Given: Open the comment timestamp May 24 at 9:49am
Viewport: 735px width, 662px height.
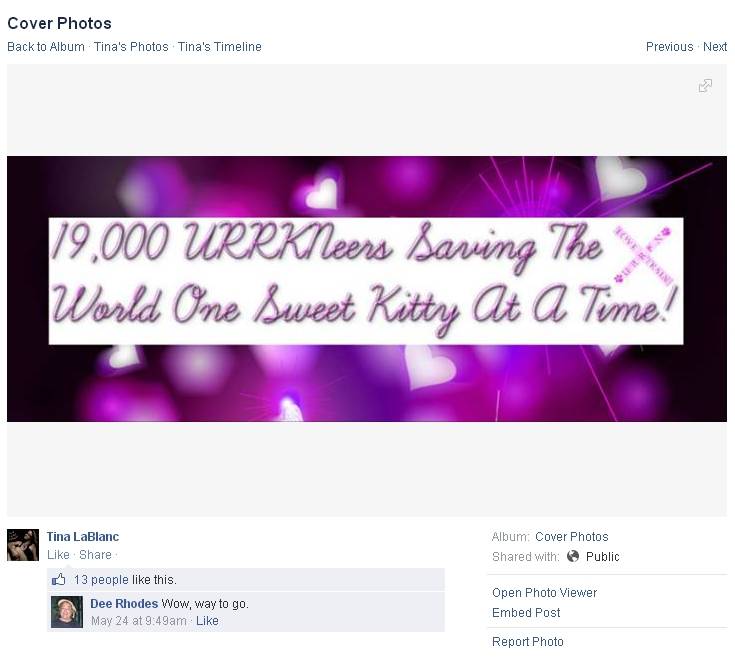Looking at the screenshot, I should click(139, 621).
